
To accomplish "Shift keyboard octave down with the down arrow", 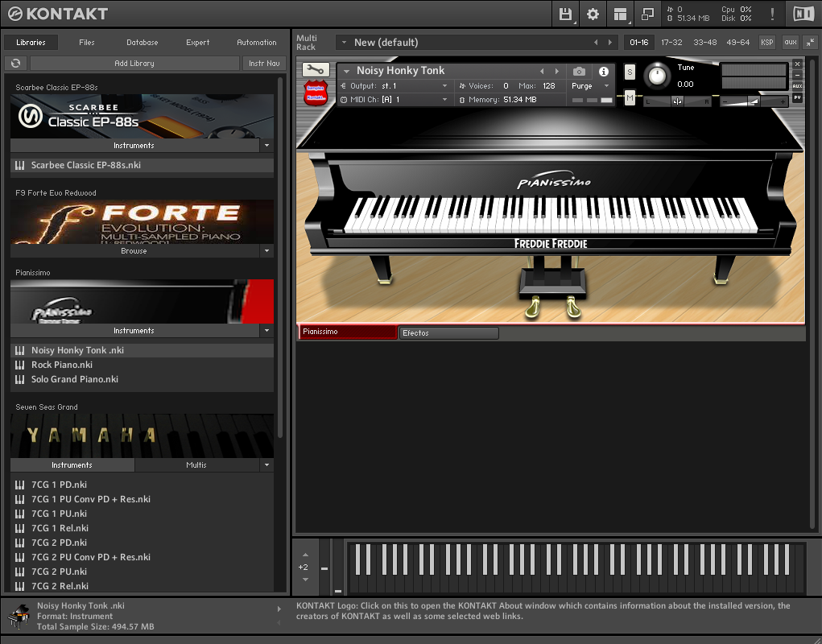I will coord(306,580).
